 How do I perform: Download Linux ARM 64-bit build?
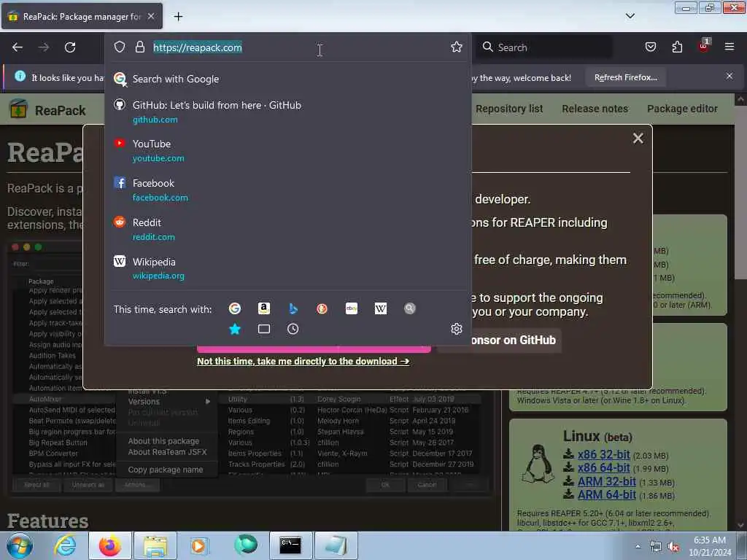[x=606, y=495]
